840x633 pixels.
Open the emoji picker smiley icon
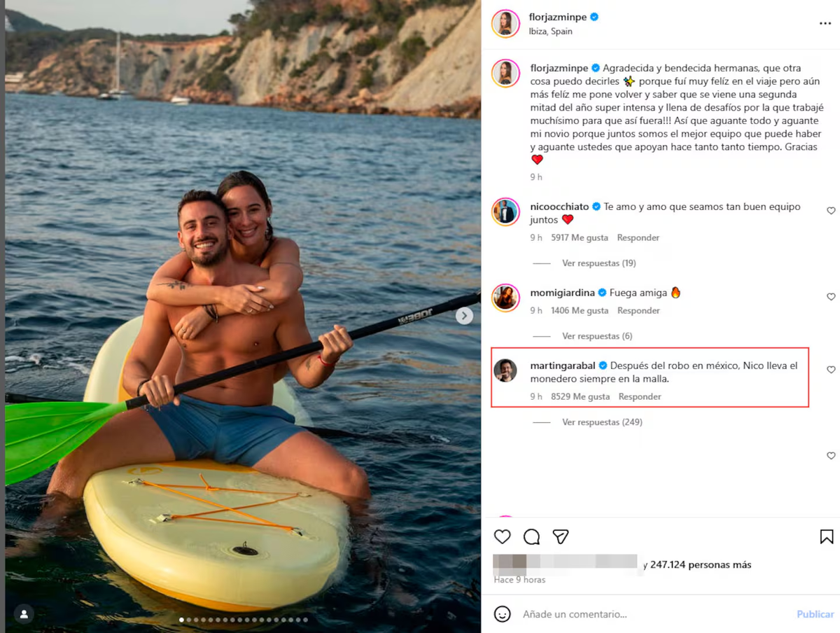502,614
